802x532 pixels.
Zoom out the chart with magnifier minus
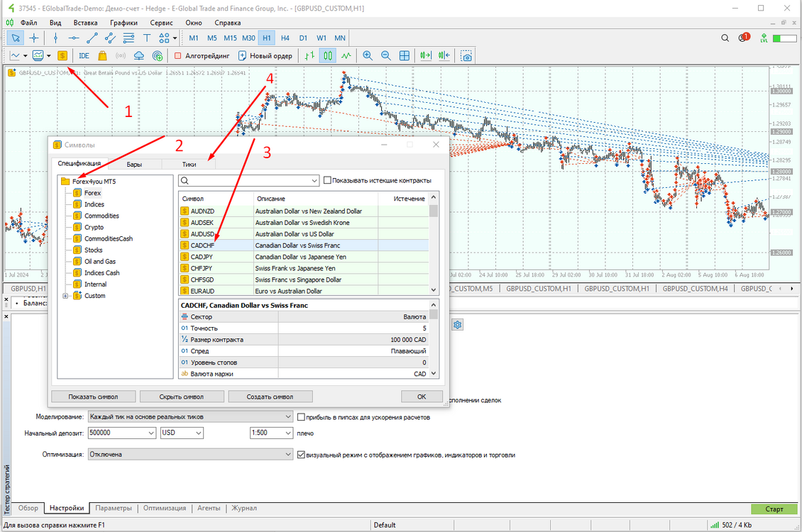point(386,56)
